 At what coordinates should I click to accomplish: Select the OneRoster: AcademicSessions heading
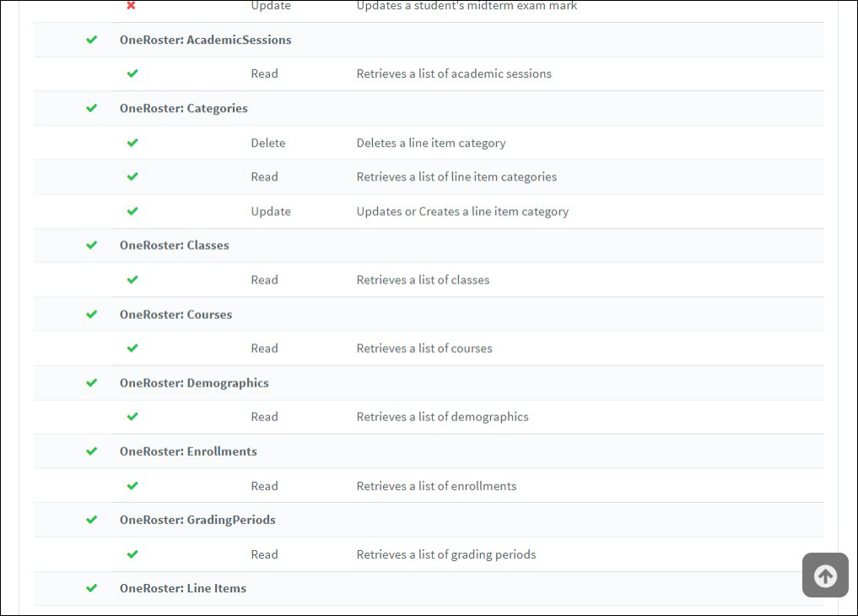click(206, 40)
